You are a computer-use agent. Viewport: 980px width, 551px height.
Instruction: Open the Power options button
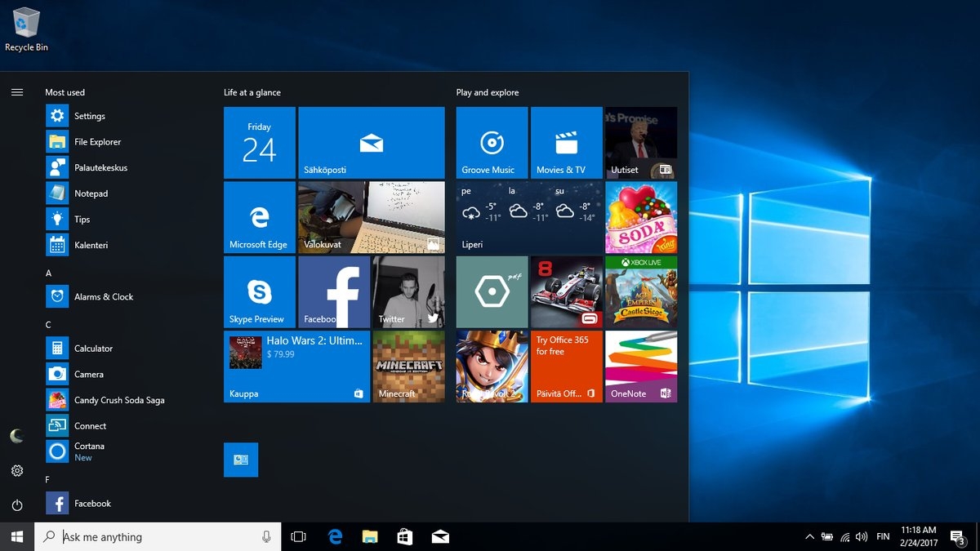[x=17, y=505]
